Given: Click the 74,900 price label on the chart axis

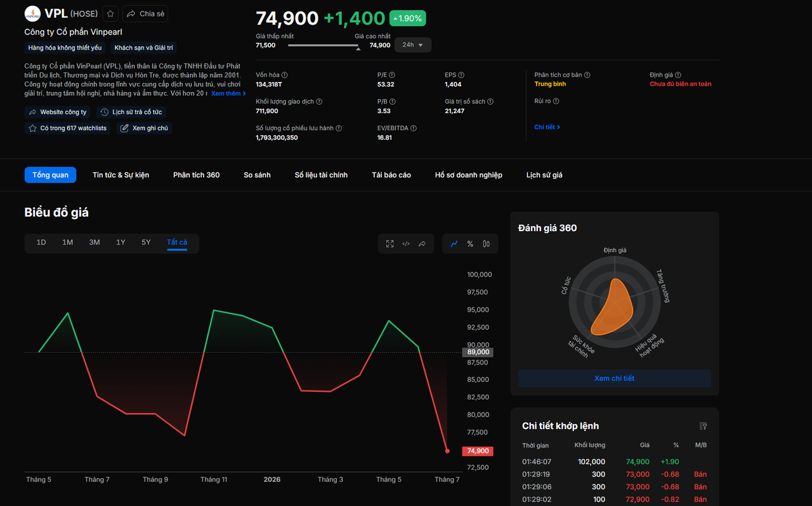Looking at the screenshot, I should (x=478, y=451).
